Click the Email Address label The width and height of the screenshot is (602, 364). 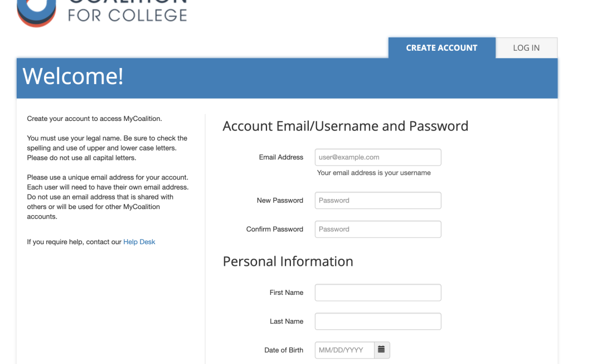pos(281,157)
